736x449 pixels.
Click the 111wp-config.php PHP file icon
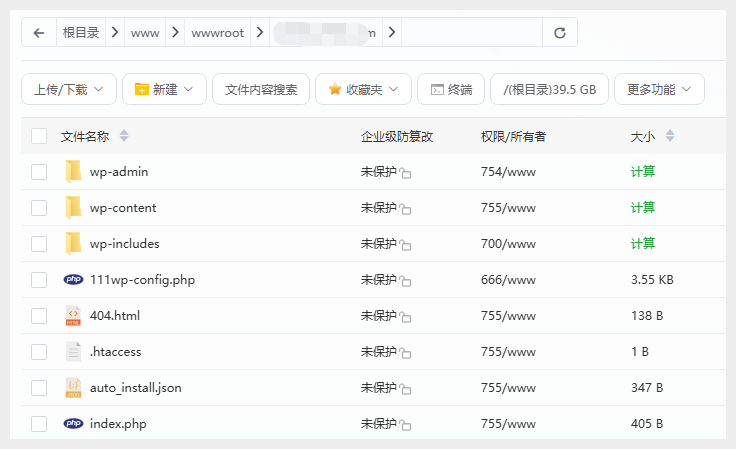tap(73, 280)
